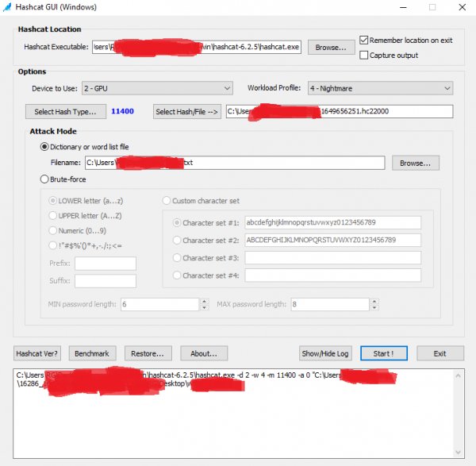Click the Prefix input field

click(106, 264)
